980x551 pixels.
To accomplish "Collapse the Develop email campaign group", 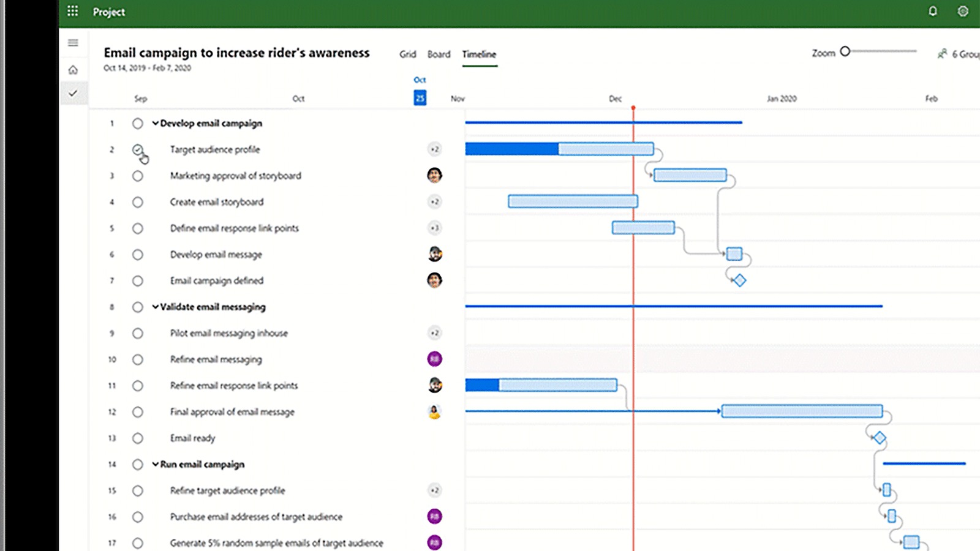I will click(155, 123).
